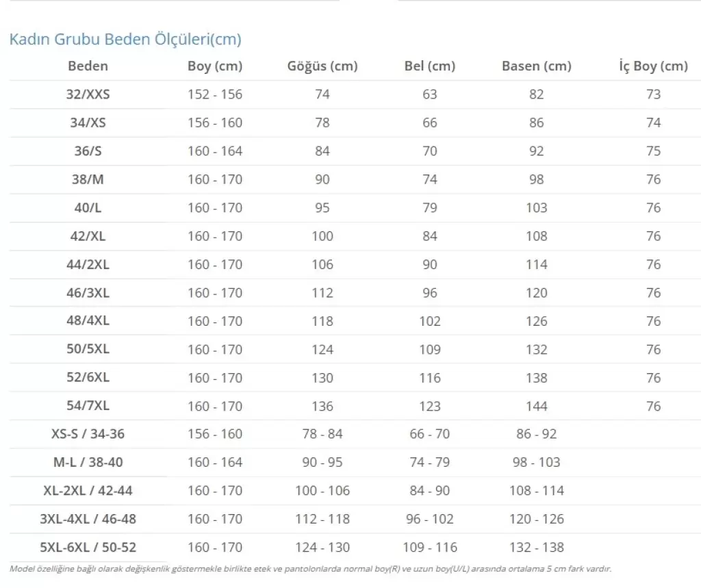Image resolution: width=701 pixels, height=588 pixels.
Task: Click the Bel (cm) column header
Action: tap(430, 66)
